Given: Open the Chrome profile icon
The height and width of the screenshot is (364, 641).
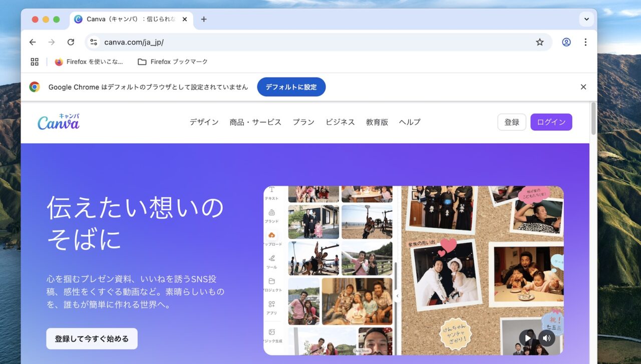Looking at the screenshot, I should (x=566, y=42).
